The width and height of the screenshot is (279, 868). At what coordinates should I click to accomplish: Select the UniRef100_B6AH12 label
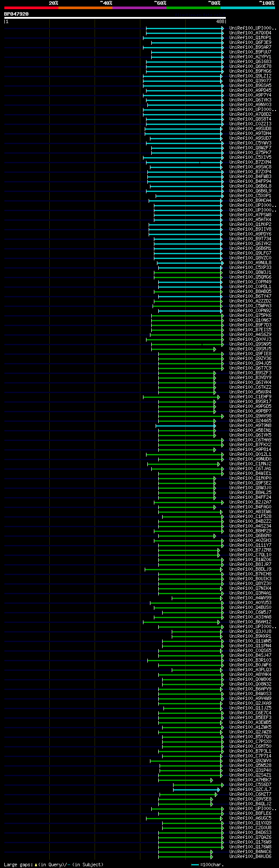pos(250,622)
